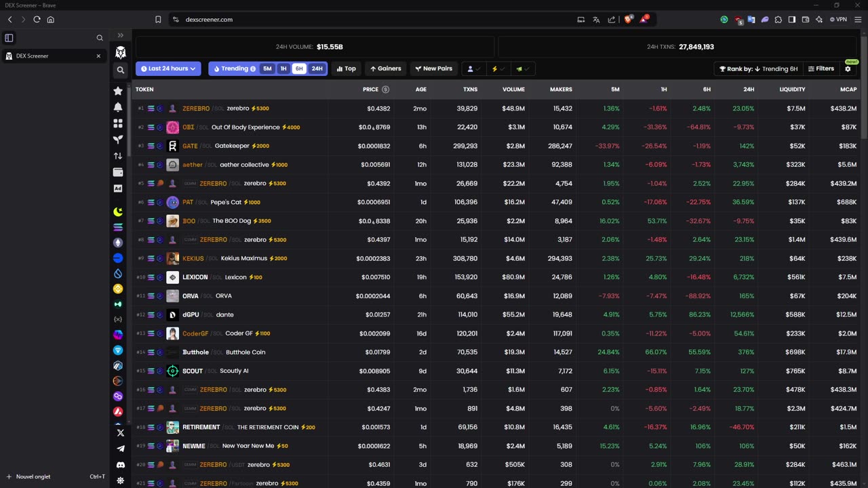Open the Brave main hamburger menu
Image resolution: width=868 pixels, height=488 pixels.
point(857,20)
